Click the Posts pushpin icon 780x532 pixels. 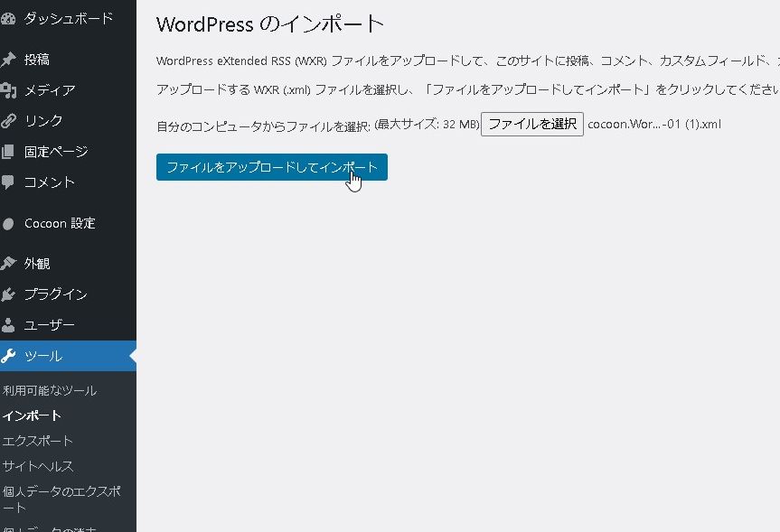tap(8, 60)
